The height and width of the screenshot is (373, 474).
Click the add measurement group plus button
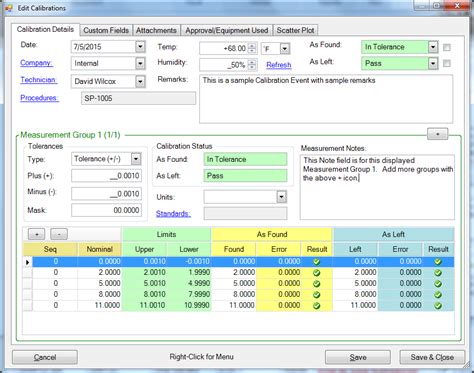[437, 134]
